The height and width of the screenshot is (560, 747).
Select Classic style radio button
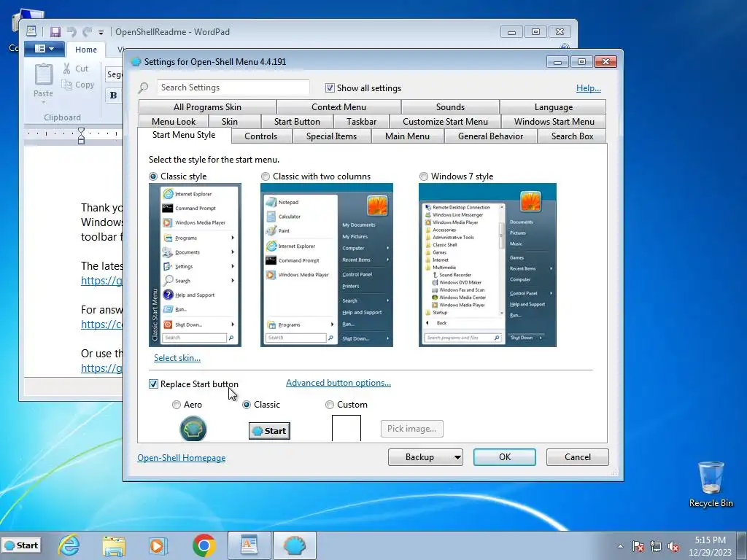click(x=153, y=176)
